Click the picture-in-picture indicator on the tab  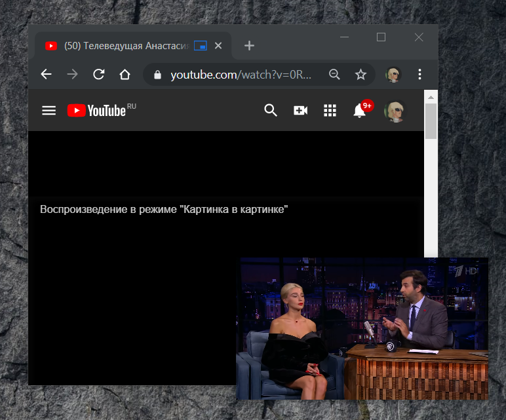[201, 46]
